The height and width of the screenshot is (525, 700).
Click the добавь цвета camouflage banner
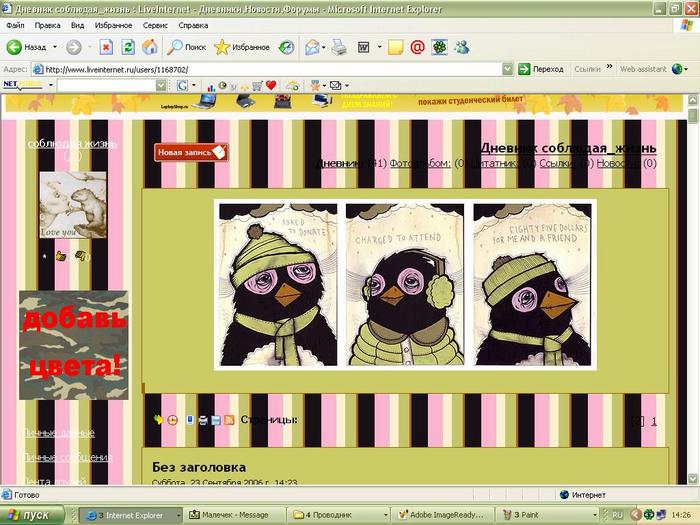pyautogui.click(x=74, y=345)
